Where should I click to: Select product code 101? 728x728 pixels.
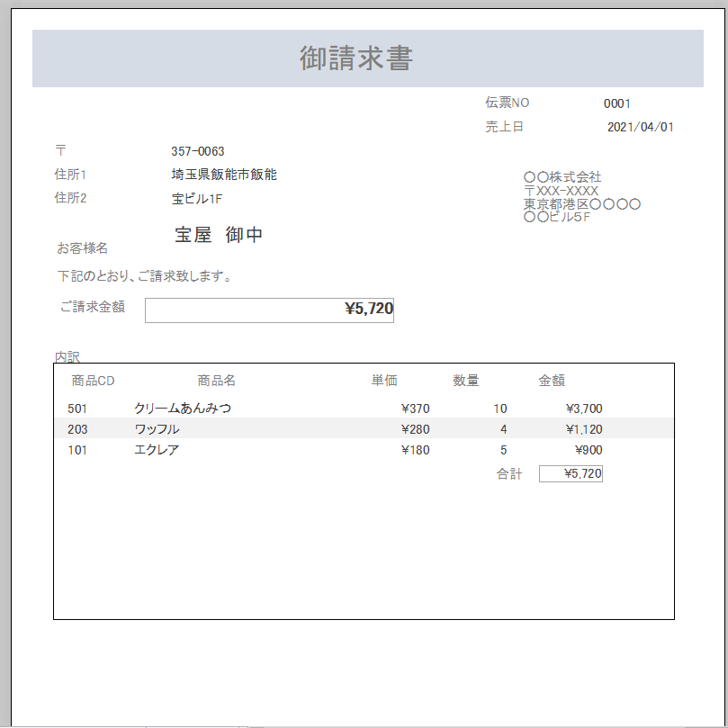(77, 450)
